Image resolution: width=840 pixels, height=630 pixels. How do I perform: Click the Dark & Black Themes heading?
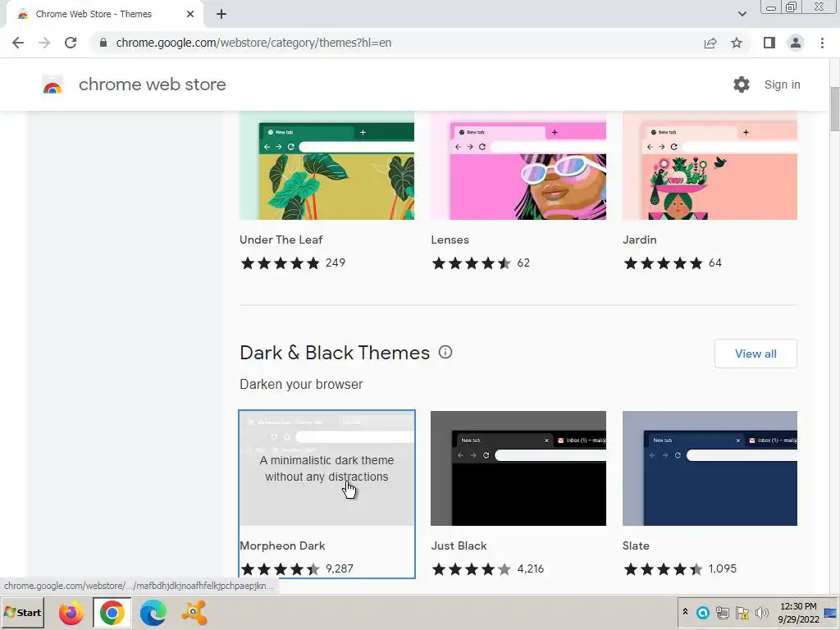[x=335, y=353]
